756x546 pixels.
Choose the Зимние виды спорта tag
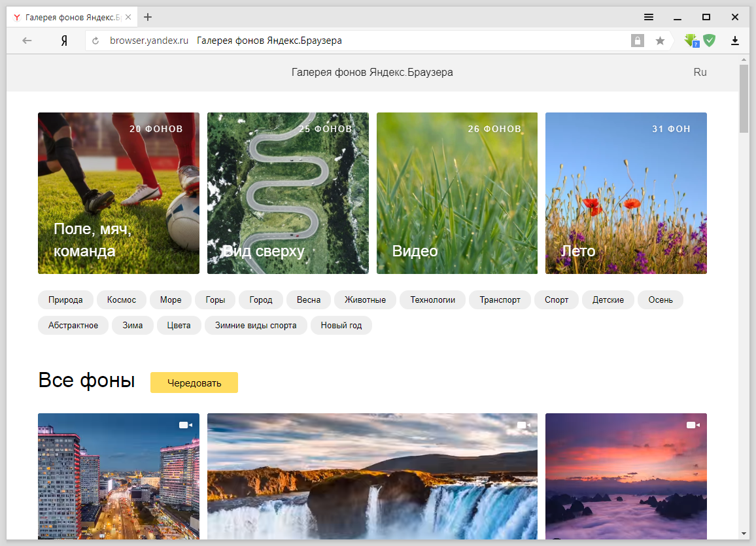point(256,325)
